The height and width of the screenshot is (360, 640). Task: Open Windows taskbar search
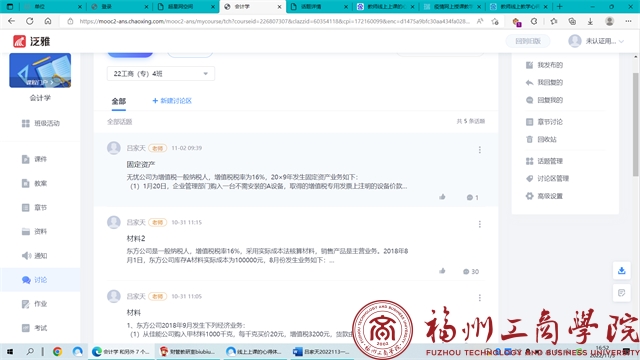click(30, 351)
